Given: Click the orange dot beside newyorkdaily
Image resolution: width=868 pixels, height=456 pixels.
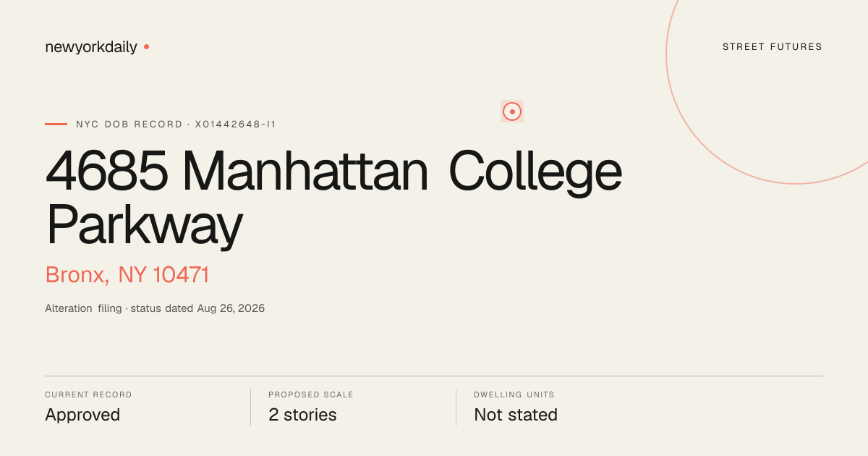Looking at the screenshot, I should (x=146, y=46).
